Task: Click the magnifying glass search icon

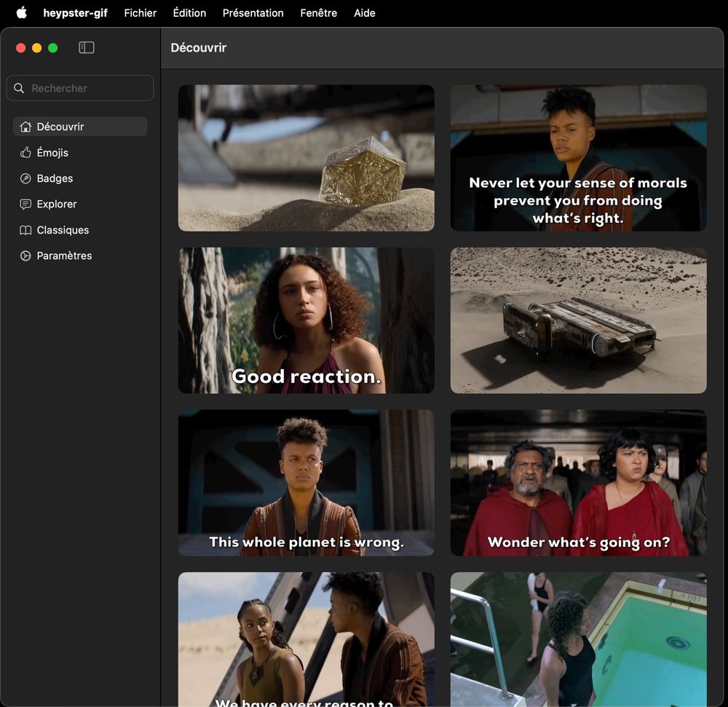Action: point(19,88)
